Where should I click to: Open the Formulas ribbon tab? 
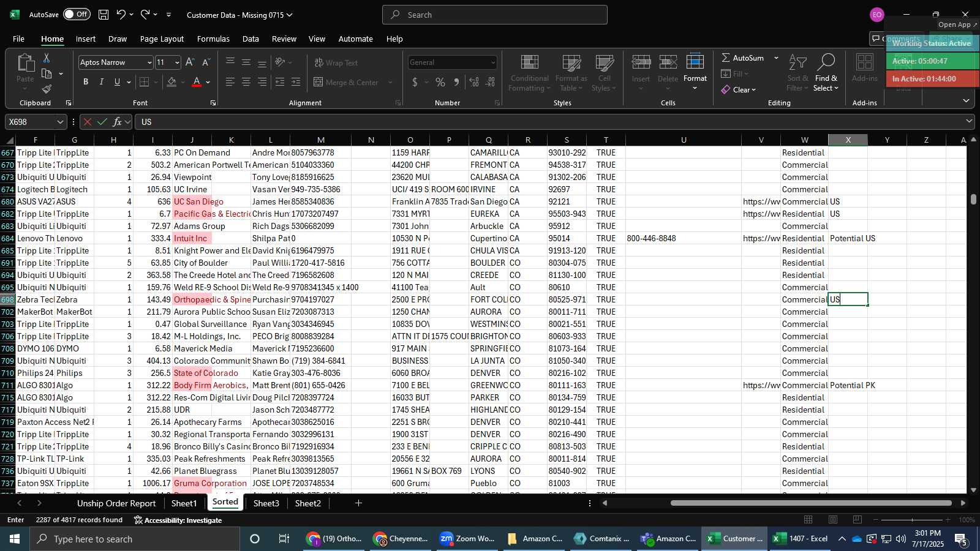213,39
